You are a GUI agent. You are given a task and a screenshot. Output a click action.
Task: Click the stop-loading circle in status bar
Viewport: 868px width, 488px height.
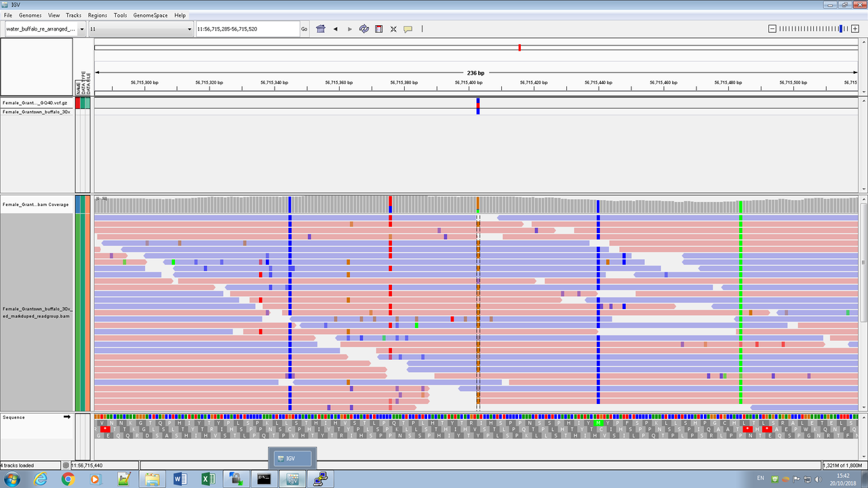click(66, 466)
